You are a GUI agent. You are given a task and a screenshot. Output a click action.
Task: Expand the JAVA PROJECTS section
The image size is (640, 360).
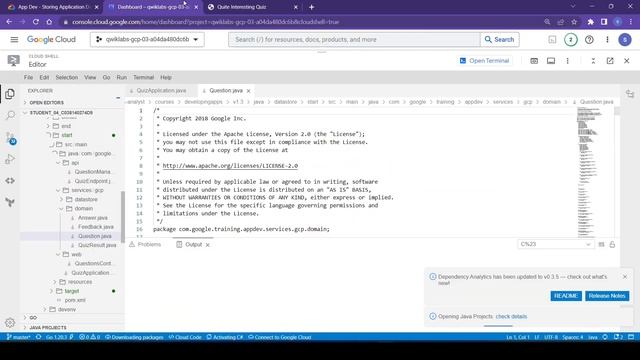47,327
